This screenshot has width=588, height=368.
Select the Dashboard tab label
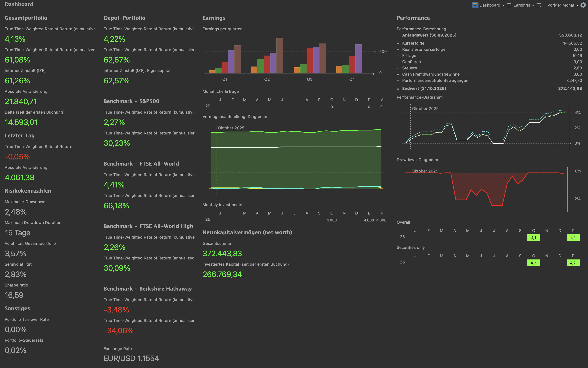tap(490, 5)
